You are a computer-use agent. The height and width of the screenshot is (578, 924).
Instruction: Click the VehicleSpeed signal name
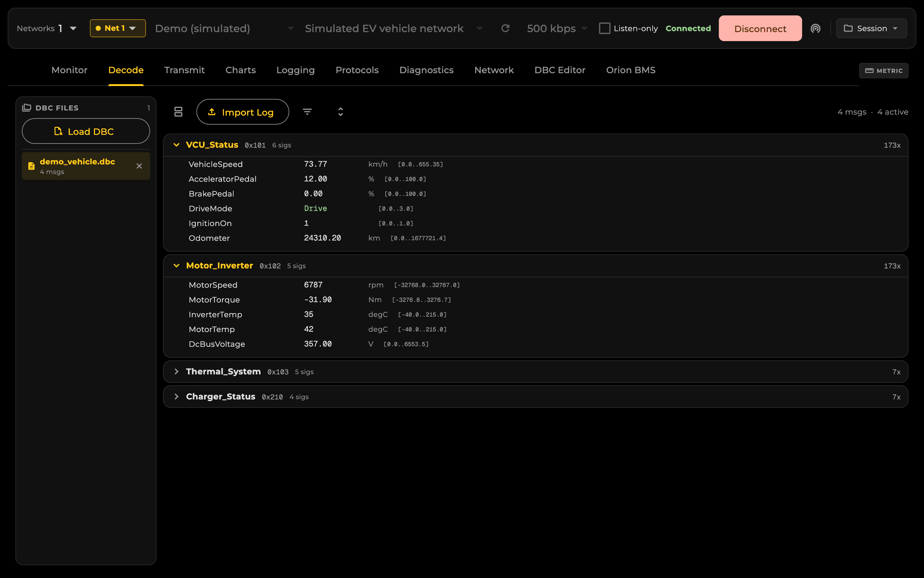[x=216, y=164]
